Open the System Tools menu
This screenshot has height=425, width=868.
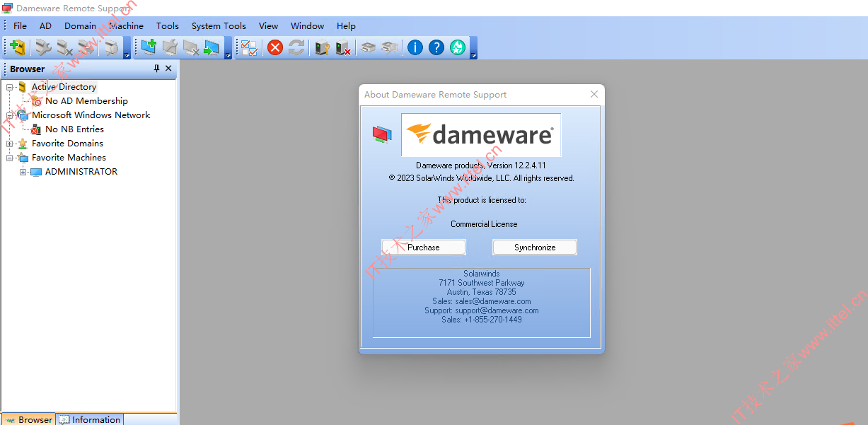219,26
